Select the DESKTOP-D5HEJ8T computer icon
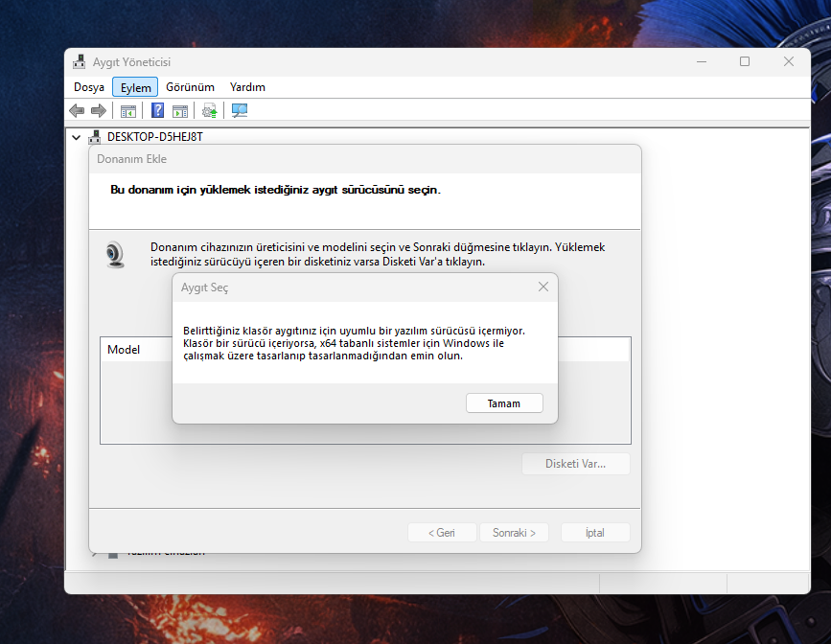The image size is (831, 644). [x=94, y=137]
